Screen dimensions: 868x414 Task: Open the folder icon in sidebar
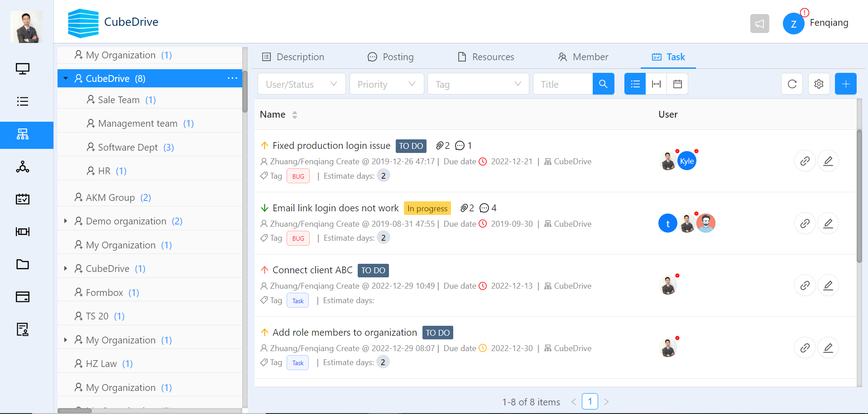click(23, 264)
